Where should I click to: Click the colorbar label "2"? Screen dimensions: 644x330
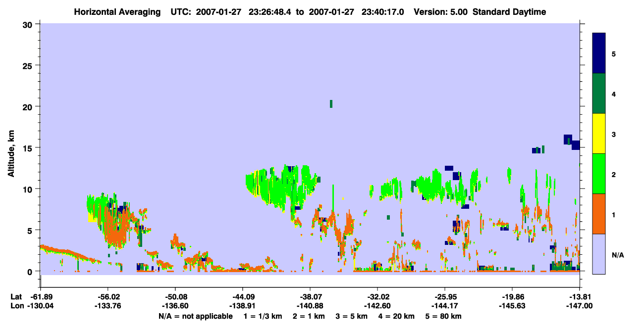coord(614,174)
